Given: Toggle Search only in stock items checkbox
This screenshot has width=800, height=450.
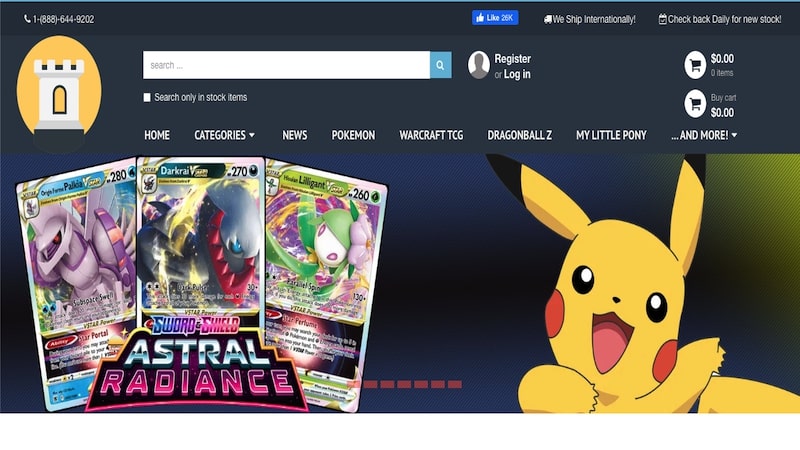Looking at the screenshot, I should click(147, 97).
